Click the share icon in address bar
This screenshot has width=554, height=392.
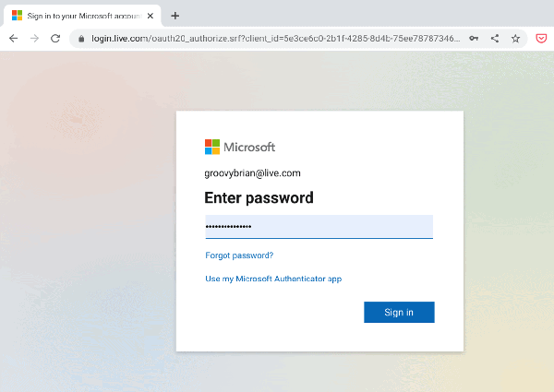coord(495,39)
